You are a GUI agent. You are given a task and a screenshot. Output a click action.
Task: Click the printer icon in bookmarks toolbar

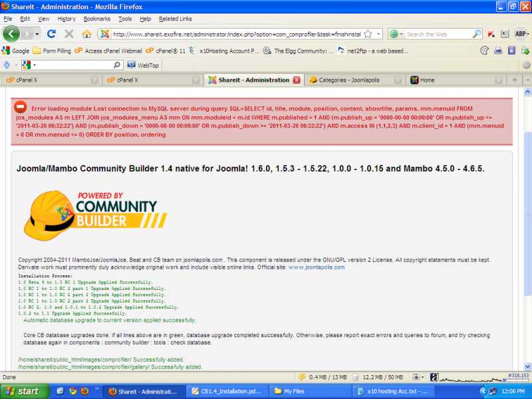point(498,51)
